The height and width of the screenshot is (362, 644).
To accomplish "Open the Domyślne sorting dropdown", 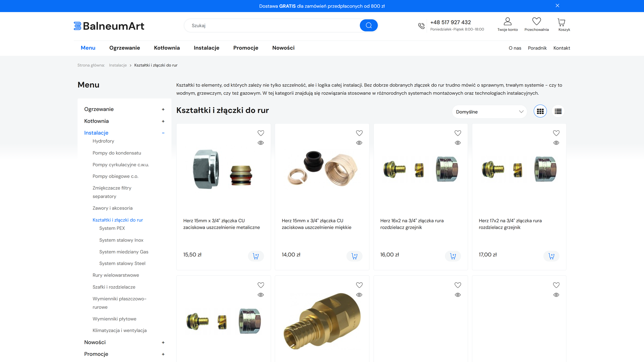I will tap(489, 112).
